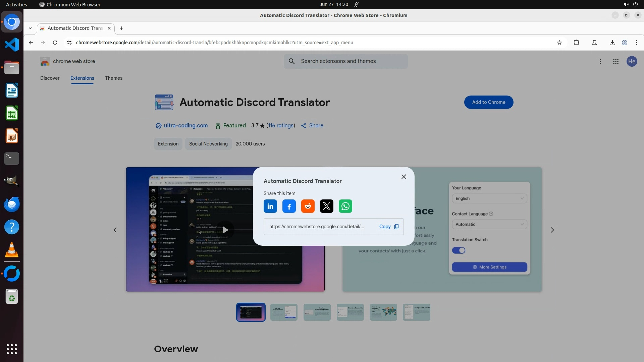Open the Extensions puzzle icon in toolbar
Image resolution: width=644 pixels, height=362 pixels.
[576, 43]
